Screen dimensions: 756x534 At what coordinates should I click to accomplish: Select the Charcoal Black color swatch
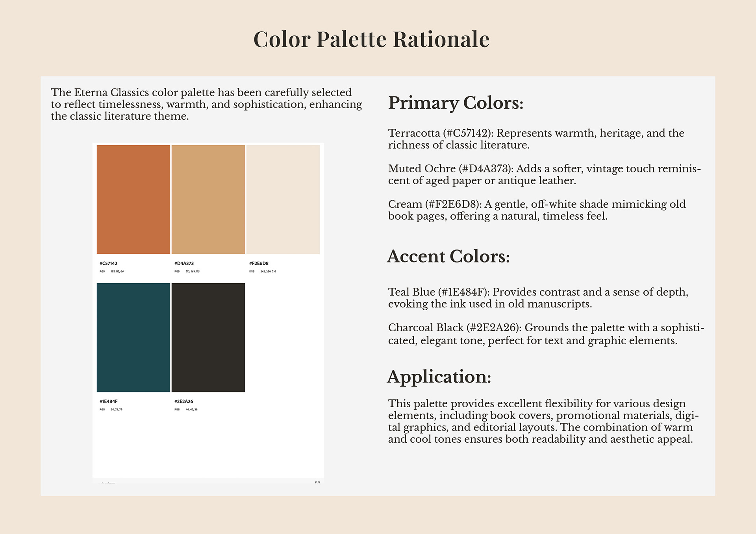pyautogui.click(x=208, y=337)
